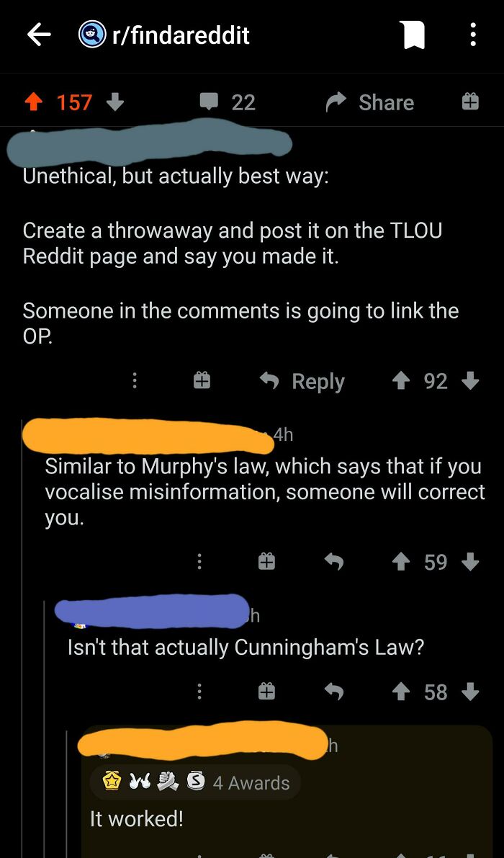The image size is (504, 858).
Task: Upvote the comment with 92 points
Action: (402, 381)
